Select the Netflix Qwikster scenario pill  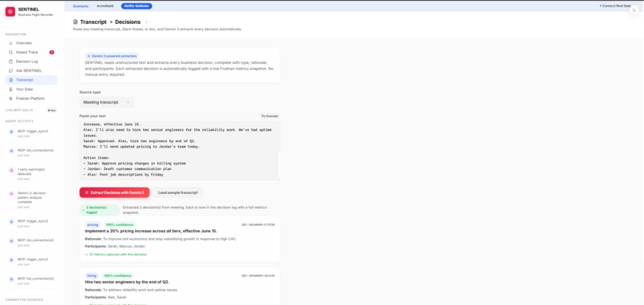(x=137, y=6)
